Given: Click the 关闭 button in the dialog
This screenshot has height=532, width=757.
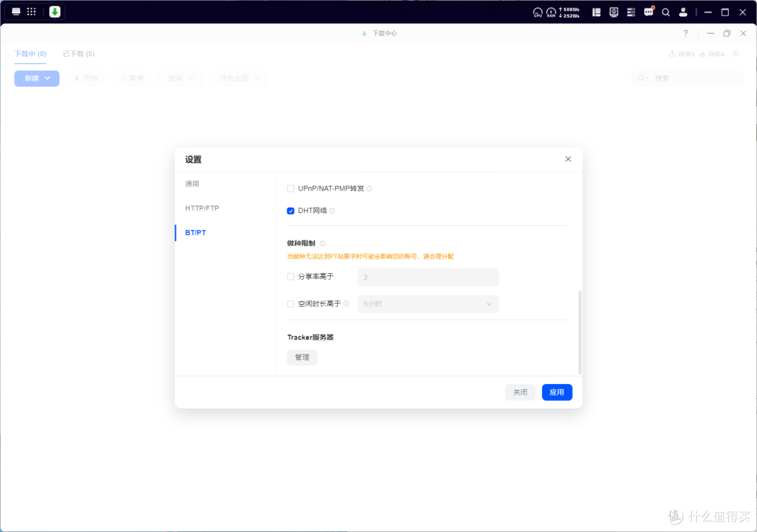Looking at the screenshot, I should click(520, 392).
